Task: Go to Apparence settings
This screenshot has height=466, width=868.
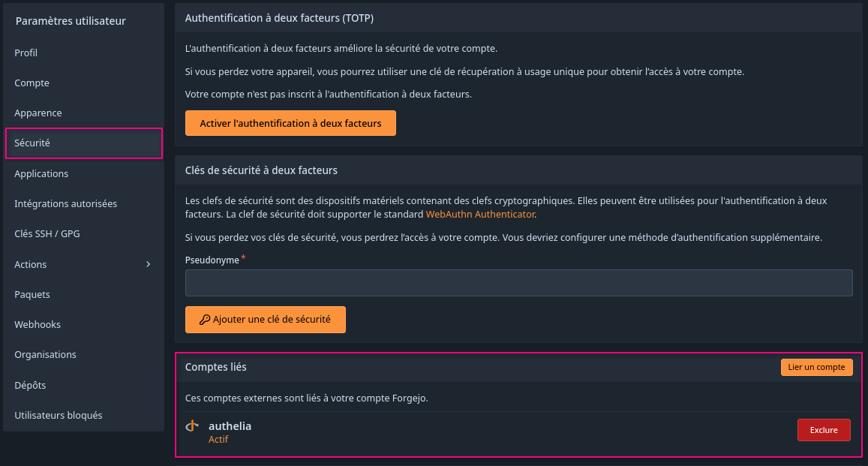Action: point(83,113)
